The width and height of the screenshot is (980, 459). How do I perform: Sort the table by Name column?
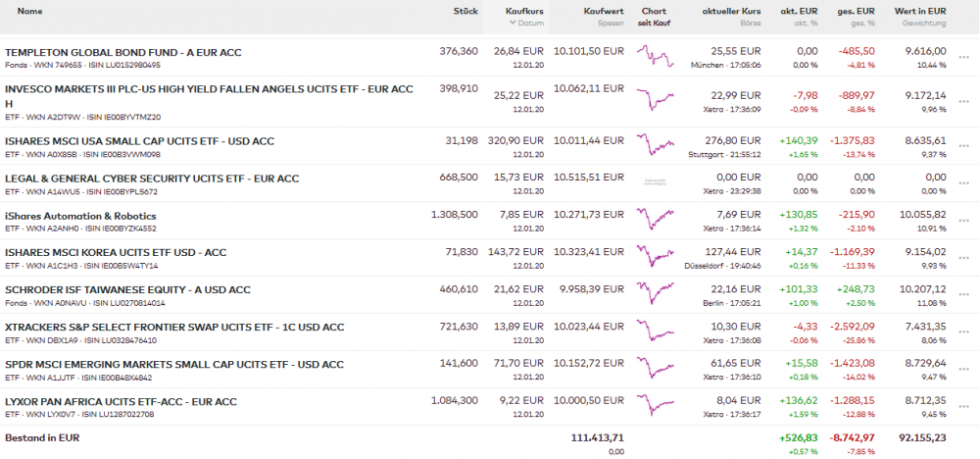pyautogui.click(x=29, y=11)
